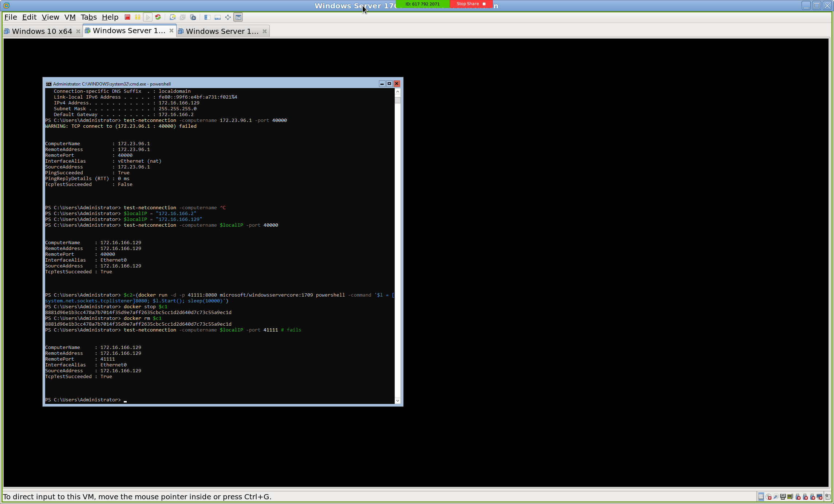Revert the VM to its snapshot
The image size is (834, 504).
[182, 17]
